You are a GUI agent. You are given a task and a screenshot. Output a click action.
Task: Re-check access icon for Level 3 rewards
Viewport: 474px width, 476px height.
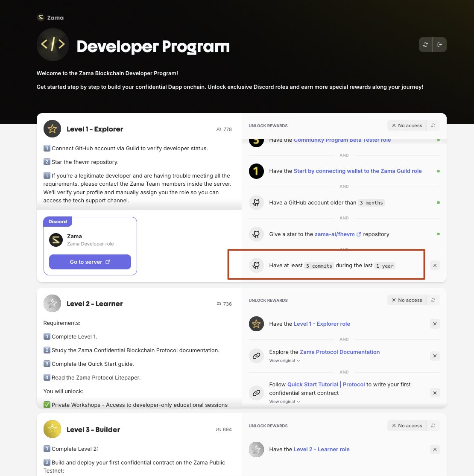coord(433,426)
